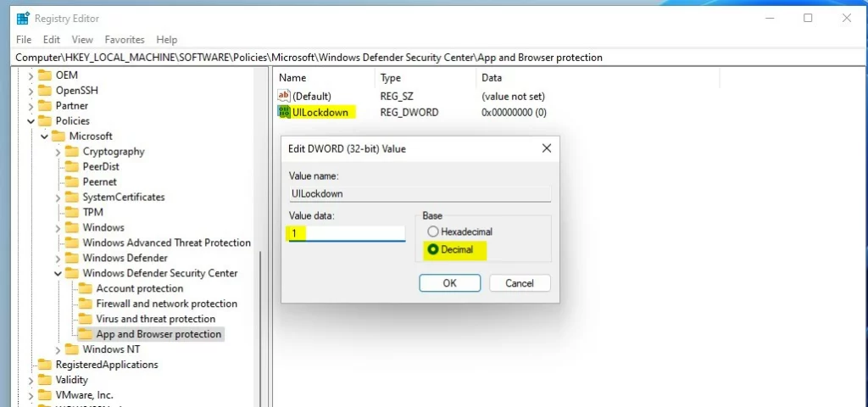Select the PeerDist folder icon
This screenshot has height=407, width=868.
click(x=72, y=167)
